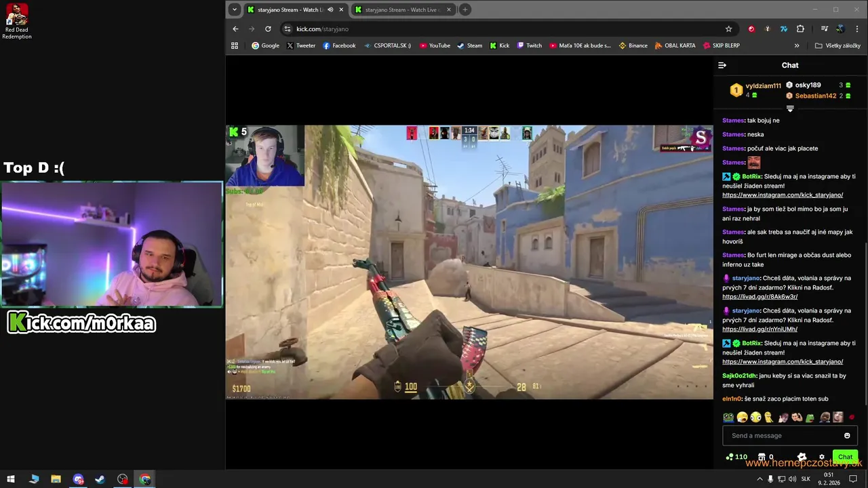Open the livad.gg/r/8Ak6w3r link

[759, 297]
